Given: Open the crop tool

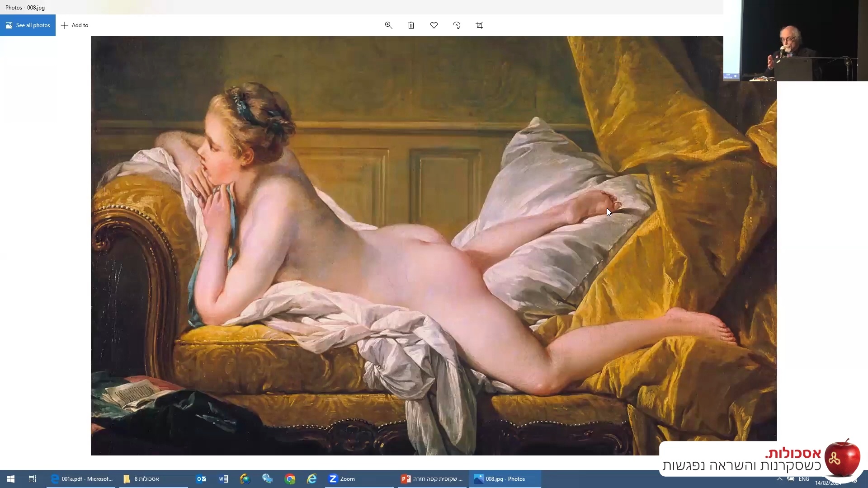Looking at the screenshot, I should 479,25.
